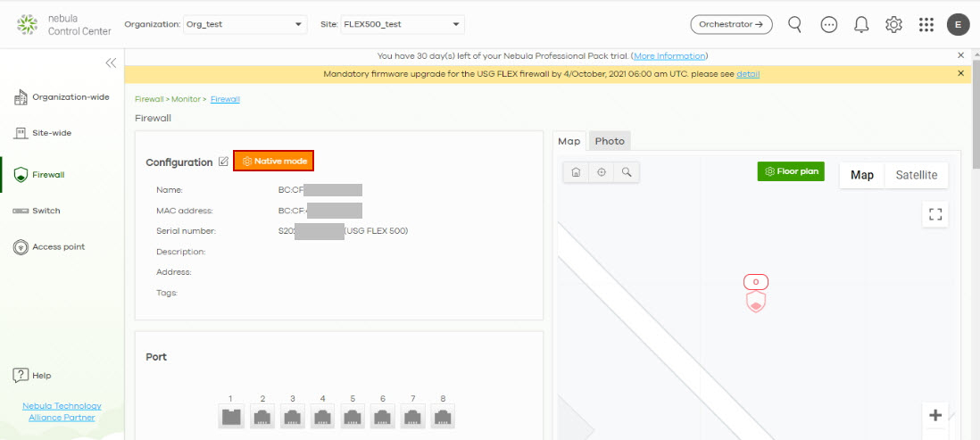980x440 pixels.
Task: Open the apps grid icon
Action: (926, 25)
